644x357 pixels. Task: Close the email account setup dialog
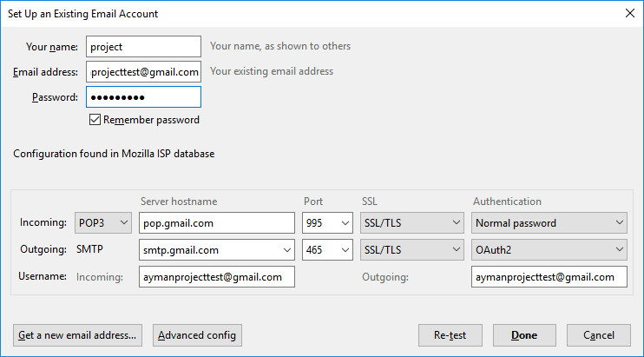click(x=629, y=13)
